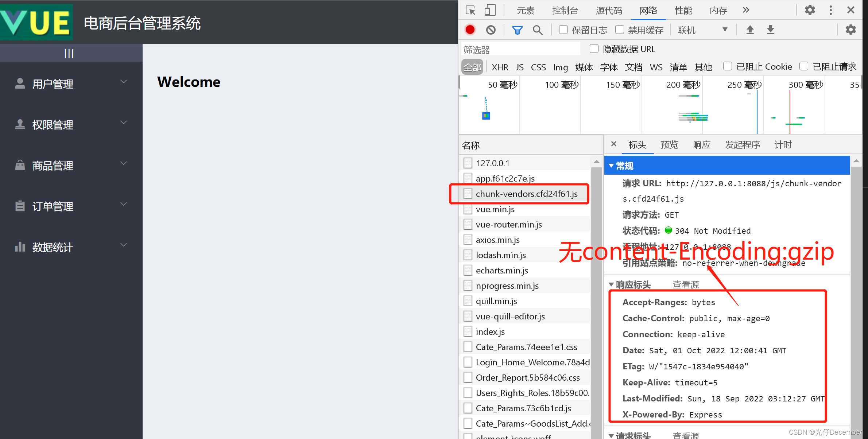
Task: Click the clear network log icon
Action: tap(491, 30)
